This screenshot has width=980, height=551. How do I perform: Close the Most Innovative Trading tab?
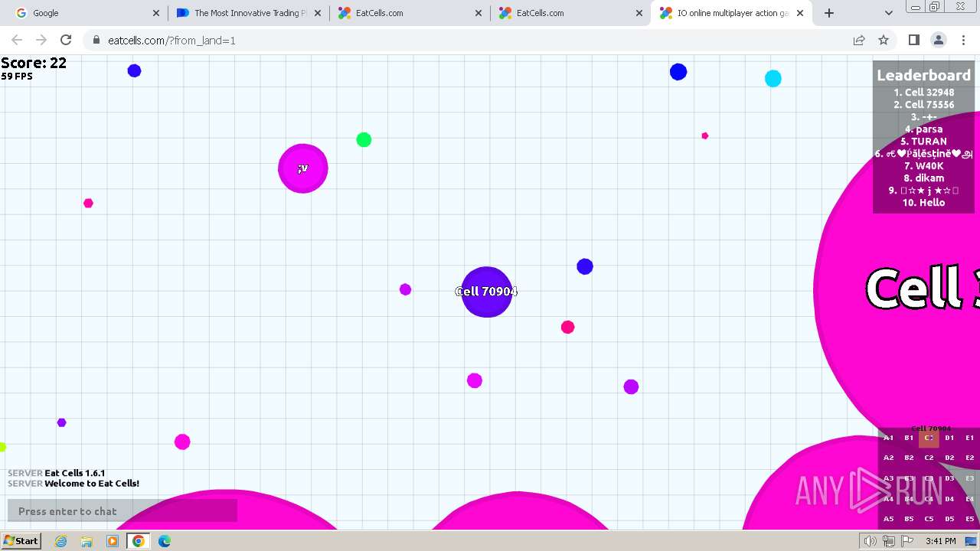tap(317, 13)
